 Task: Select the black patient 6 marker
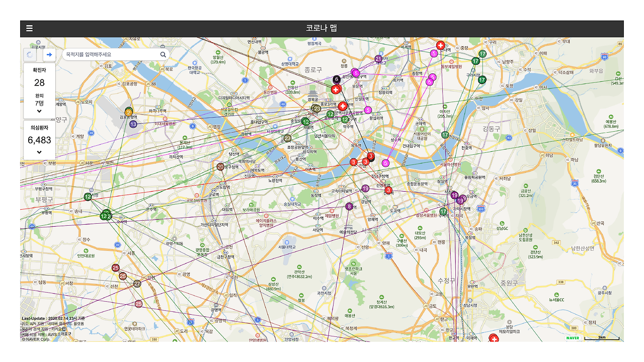point(337,79)
